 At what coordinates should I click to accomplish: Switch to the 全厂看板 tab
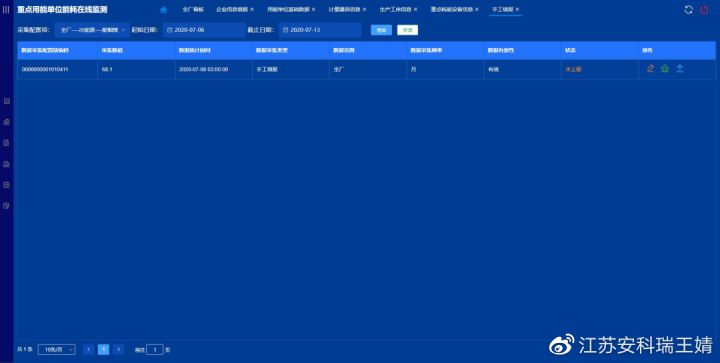193,10
